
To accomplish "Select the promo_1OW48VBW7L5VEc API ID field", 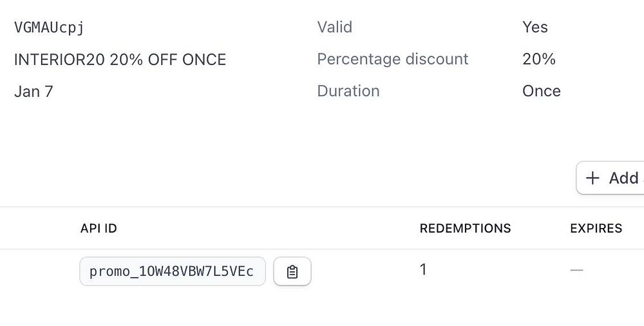I will pyautogui.click(x=172, y=272).
